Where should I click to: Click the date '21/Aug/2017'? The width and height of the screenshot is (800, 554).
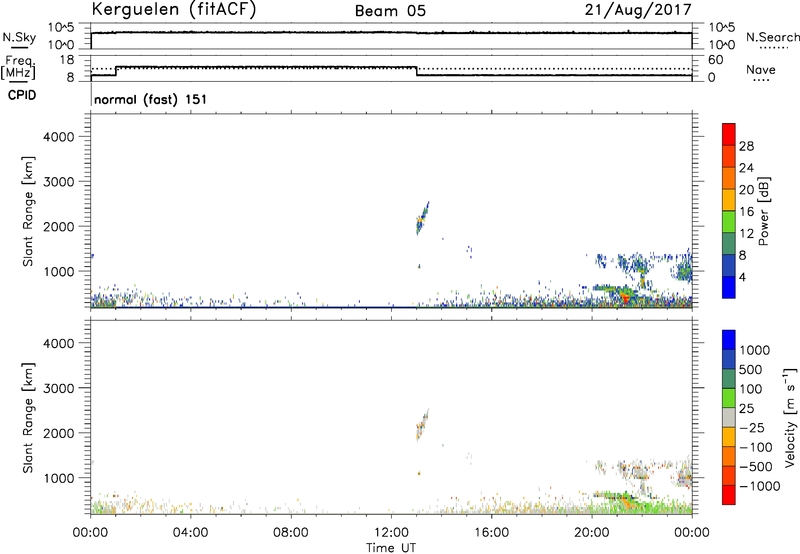pyautogui.click(x=638, y=10)
